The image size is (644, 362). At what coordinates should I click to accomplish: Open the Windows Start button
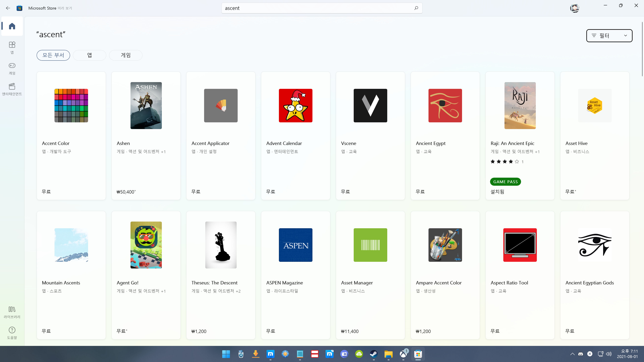pos(226,354)
